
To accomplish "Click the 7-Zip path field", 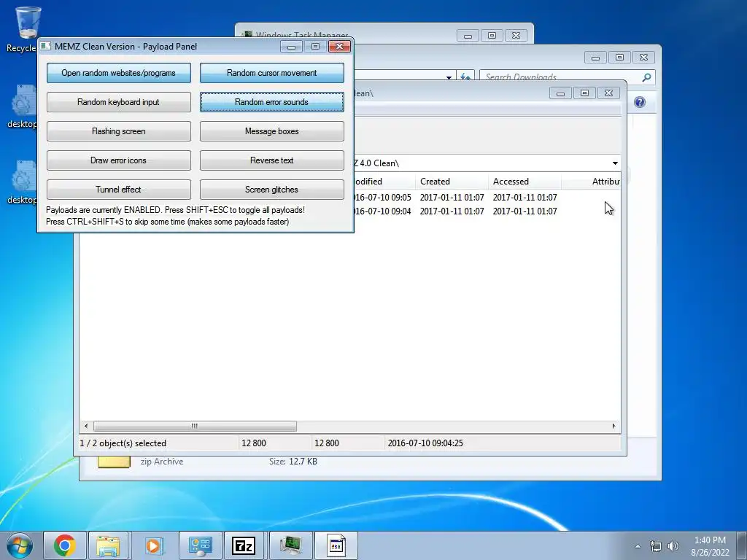I will 481,163.
